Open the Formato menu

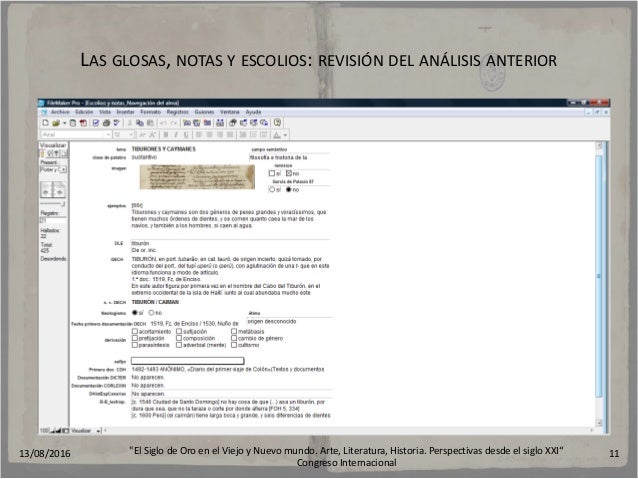tap(151, 112)
